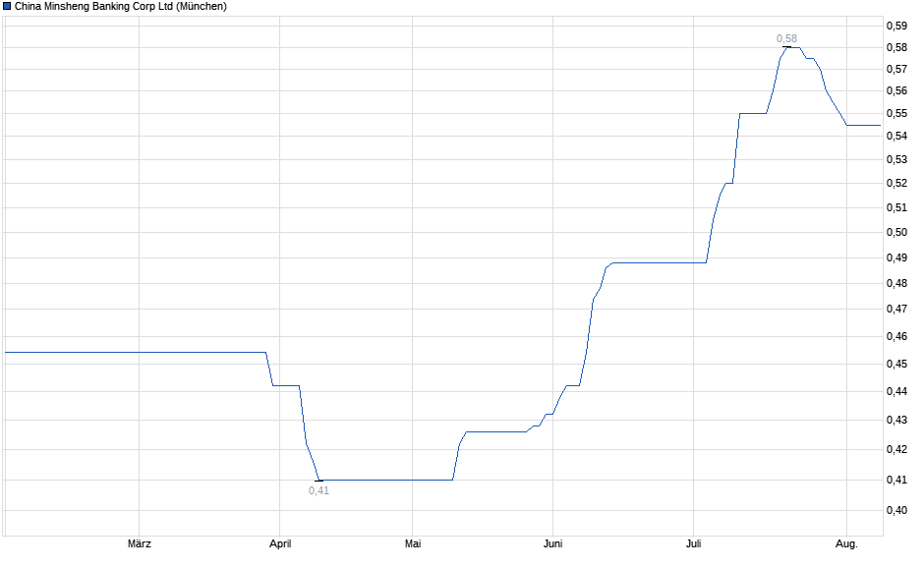Click the 0,56 price axis value
Image resolution: width=924 pixels, height=569 pixels.
coord(896,90)
